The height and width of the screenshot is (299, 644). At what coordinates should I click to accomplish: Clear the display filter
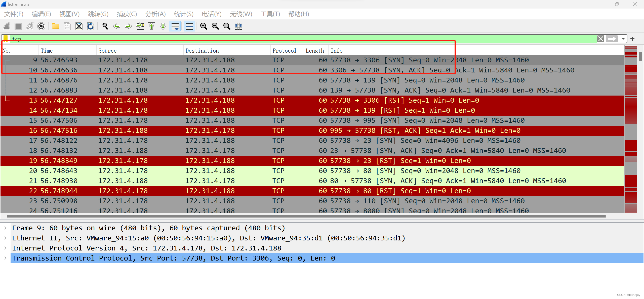pos(601,39)
